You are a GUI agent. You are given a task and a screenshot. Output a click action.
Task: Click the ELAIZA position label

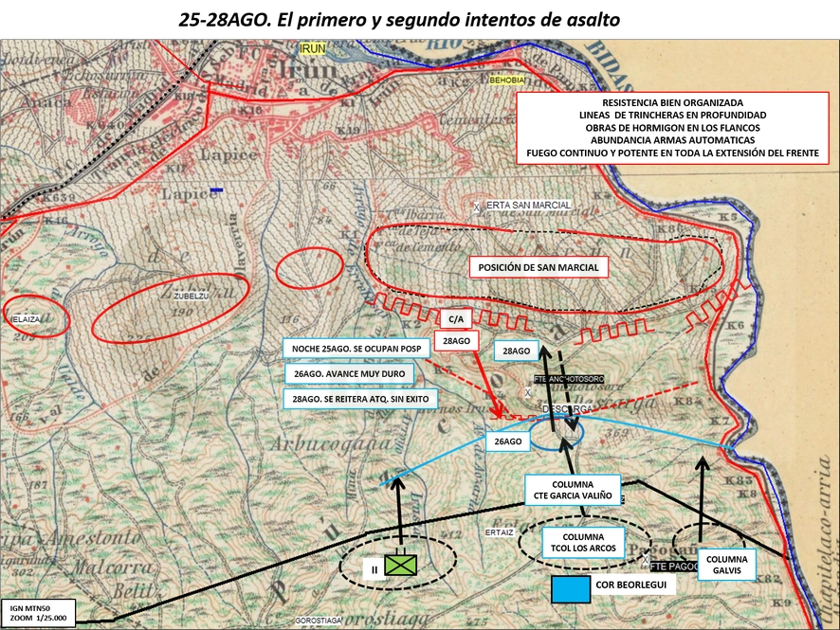[26, 319]
